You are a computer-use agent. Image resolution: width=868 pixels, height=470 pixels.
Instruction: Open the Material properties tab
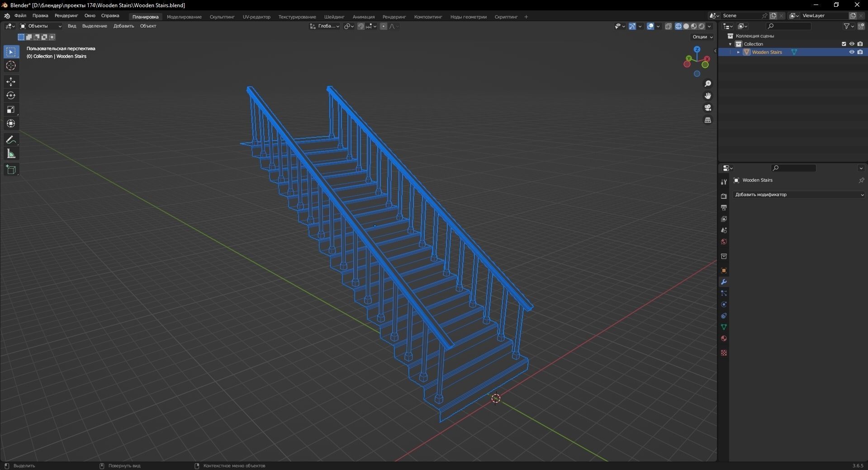pyautogui.click(x=724, y=338)
